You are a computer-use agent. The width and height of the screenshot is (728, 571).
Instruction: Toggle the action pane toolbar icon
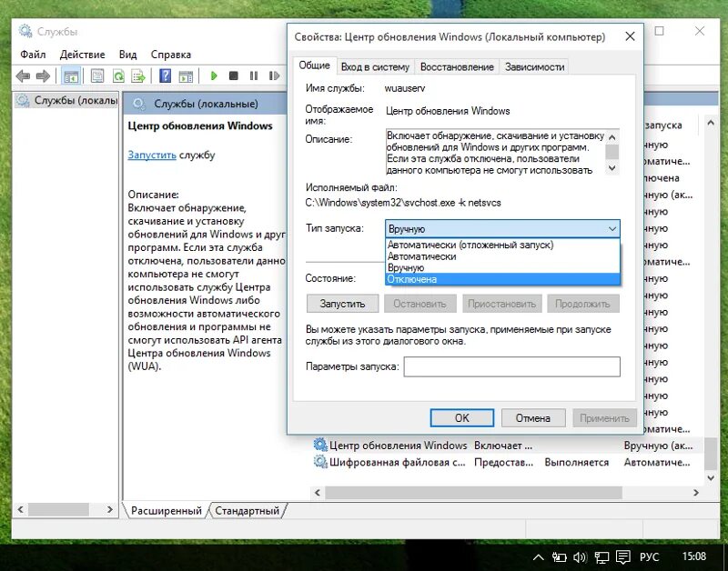(x=186, y=75)
